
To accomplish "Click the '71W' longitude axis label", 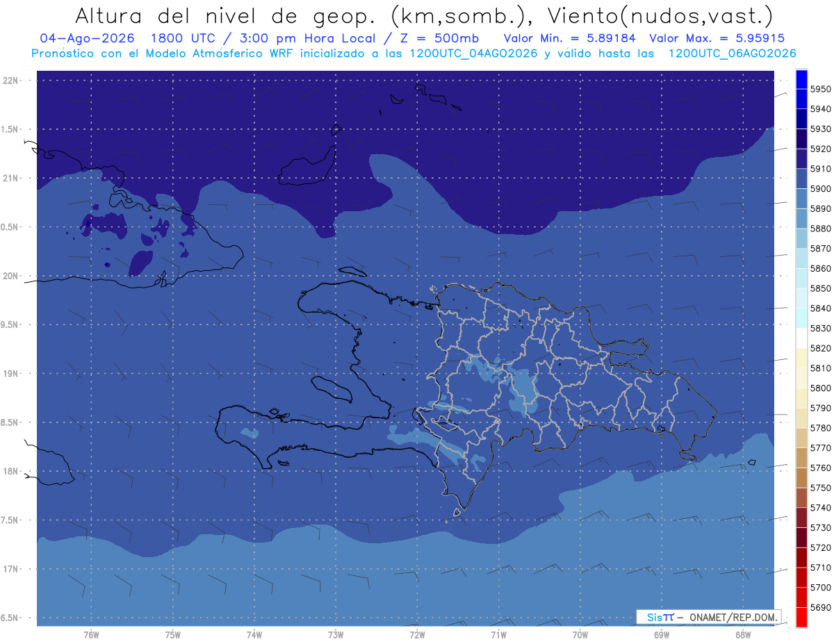I will pyautogui.click(x=498, y=634).
